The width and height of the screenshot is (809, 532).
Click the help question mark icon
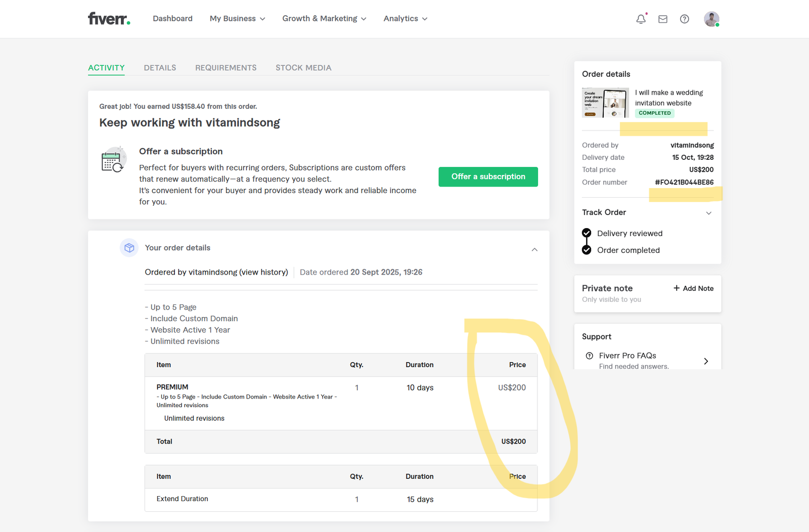click(x=684, y=19)
